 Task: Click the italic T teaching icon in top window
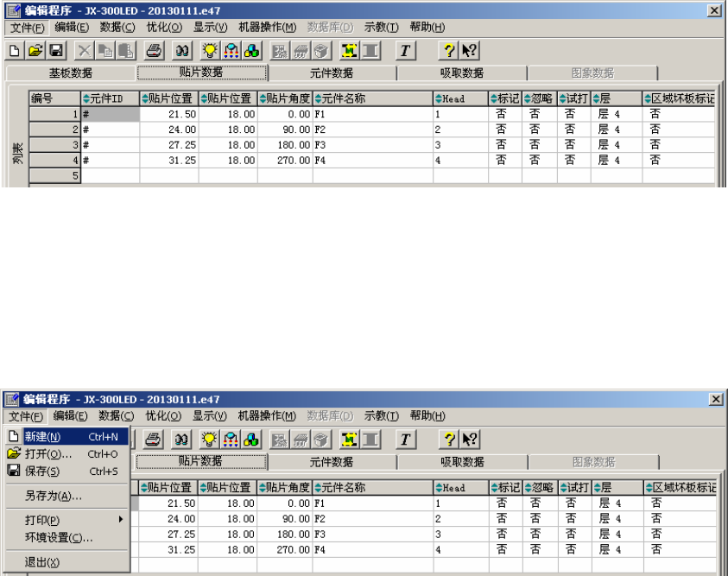(x=405, y=51)
